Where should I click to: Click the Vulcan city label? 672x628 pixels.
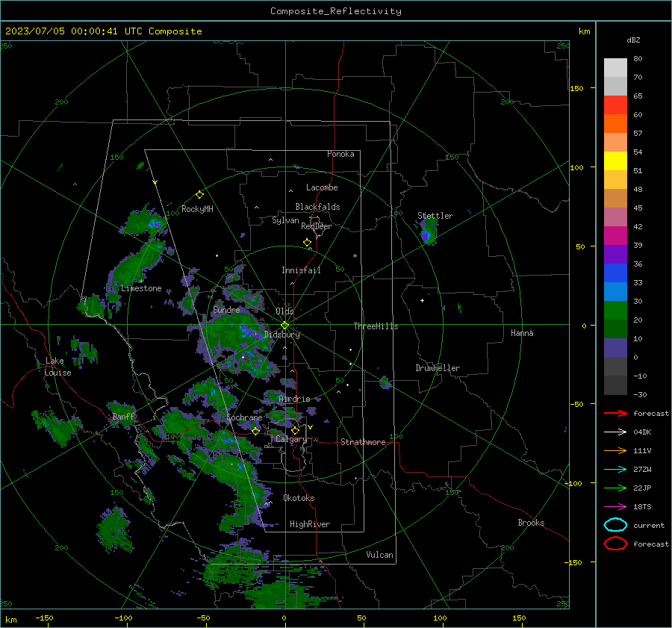click(x=379, y=555)
